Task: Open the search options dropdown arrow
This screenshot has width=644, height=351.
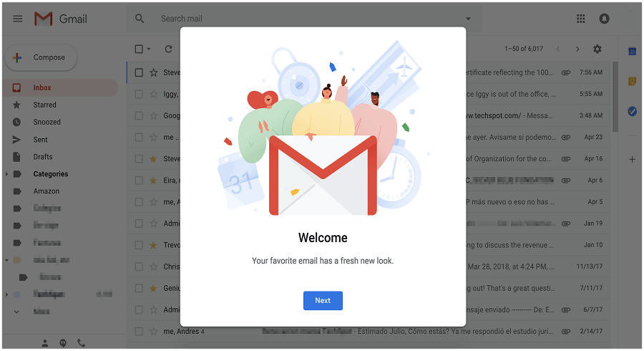Action: click(468, 19)
